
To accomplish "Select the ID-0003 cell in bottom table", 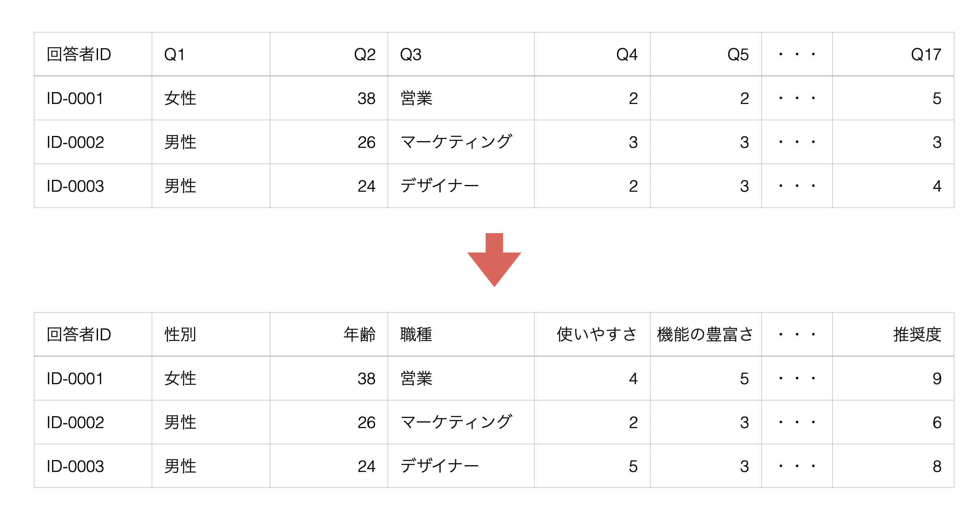I will 93,466.
